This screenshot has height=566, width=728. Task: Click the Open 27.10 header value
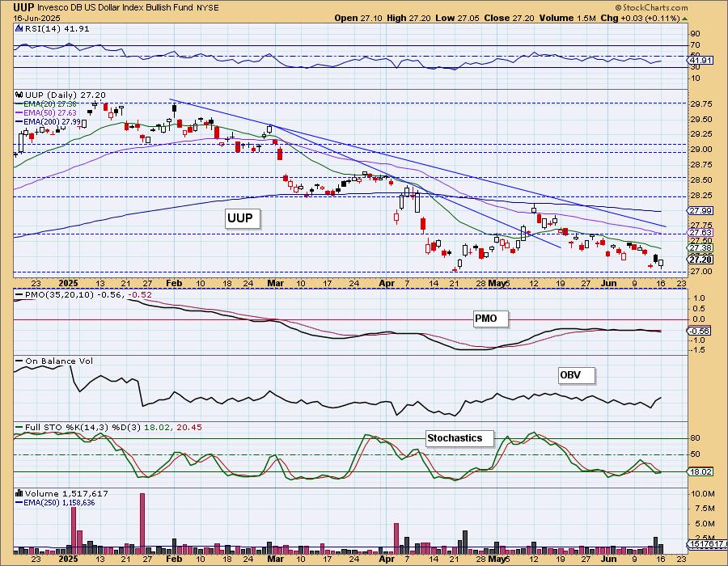coord(358,18)
